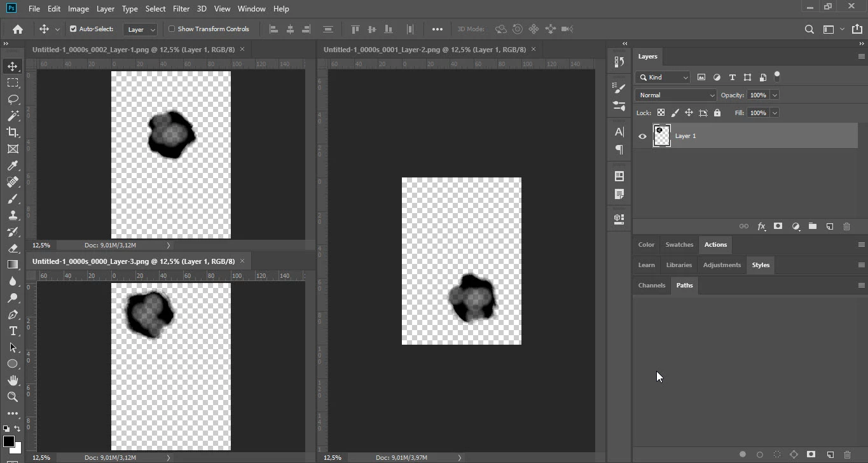Select the Blur tool
The width and height of the screenshot is (868, 463).
(13, 281)
